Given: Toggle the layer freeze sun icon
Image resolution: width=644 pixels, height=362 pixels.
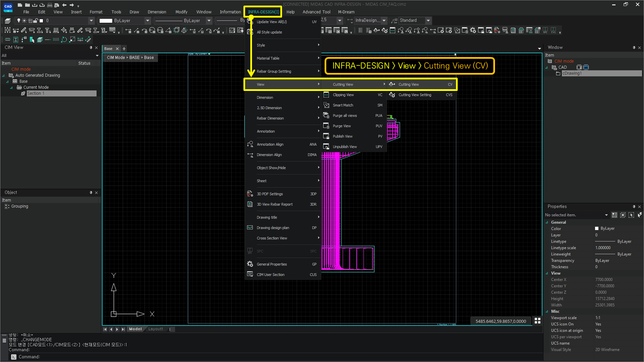Looking at the screenshot, I should (x=24, y=21).
